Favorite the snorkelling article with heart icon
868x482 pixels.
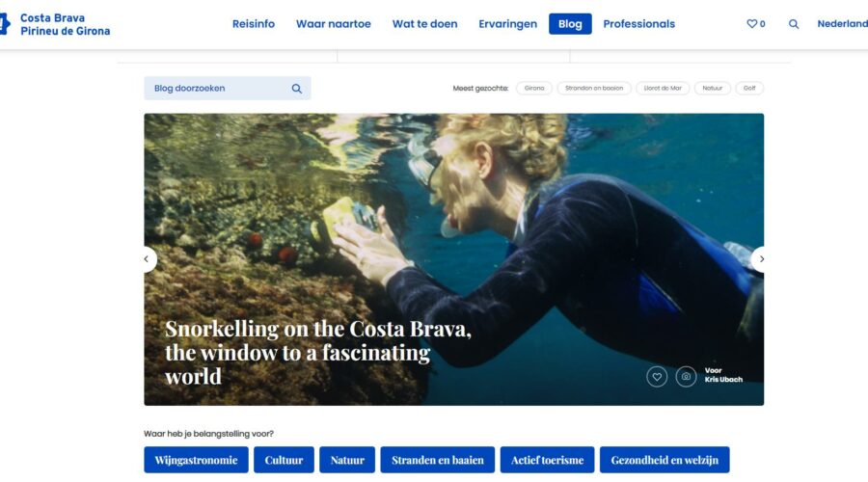coord(657,377)
